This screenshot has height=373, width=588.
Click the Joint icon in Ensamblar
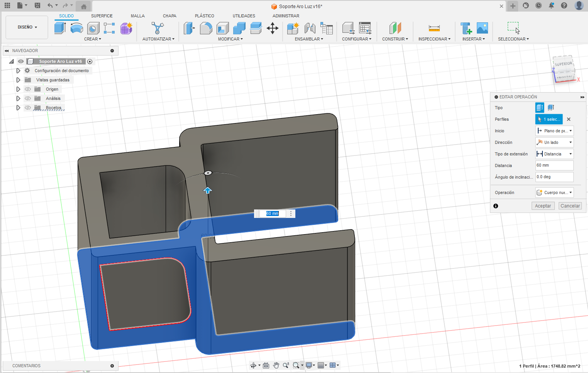310,28
